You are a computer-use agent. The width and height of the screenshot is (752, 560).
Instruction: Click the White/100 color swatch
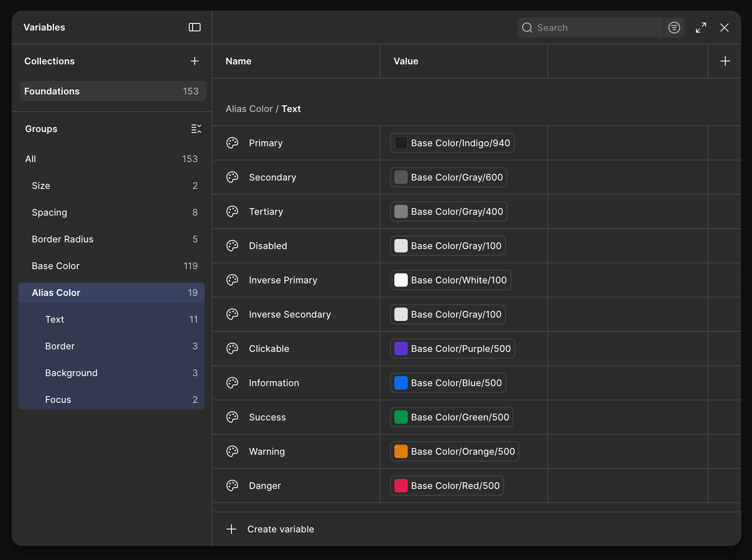[401, 280]
